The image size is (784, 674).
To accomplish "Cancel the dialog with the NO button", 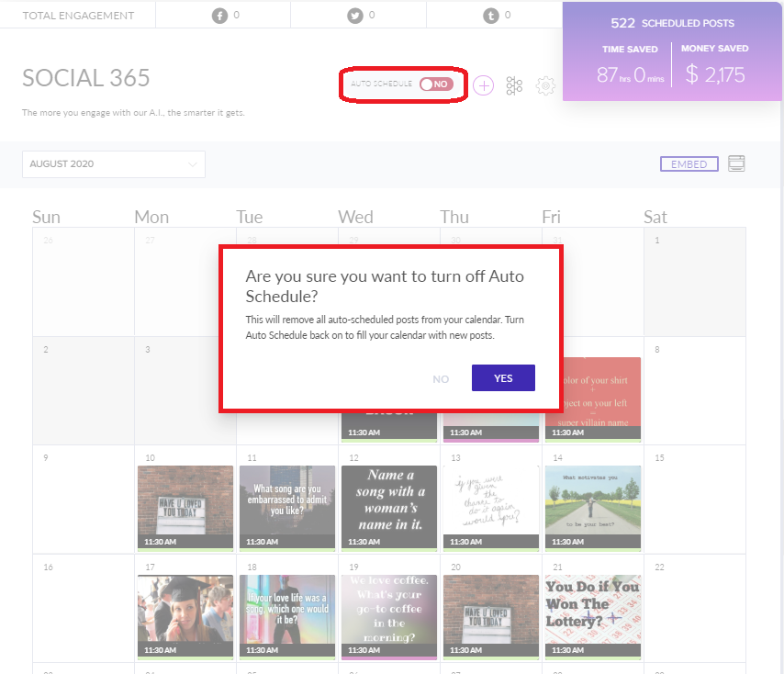I will pos(441,379).
